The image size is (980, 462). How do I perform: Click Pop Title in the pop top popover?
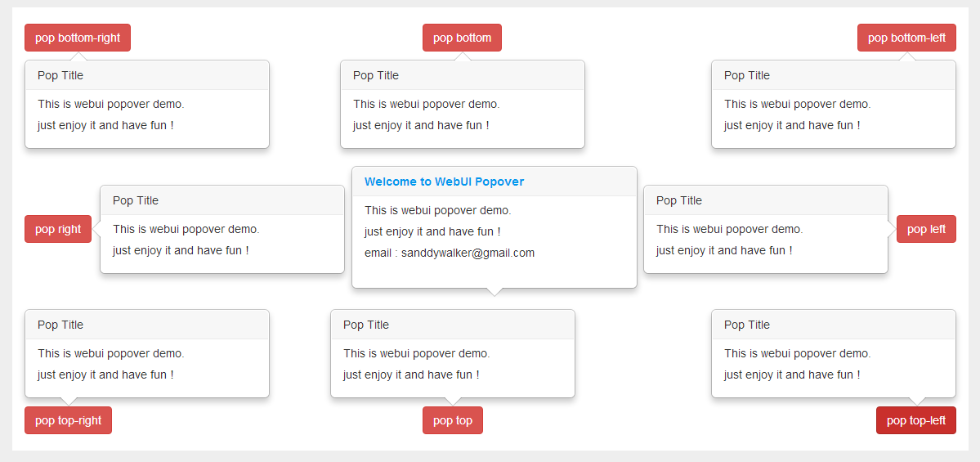(365, 325)
